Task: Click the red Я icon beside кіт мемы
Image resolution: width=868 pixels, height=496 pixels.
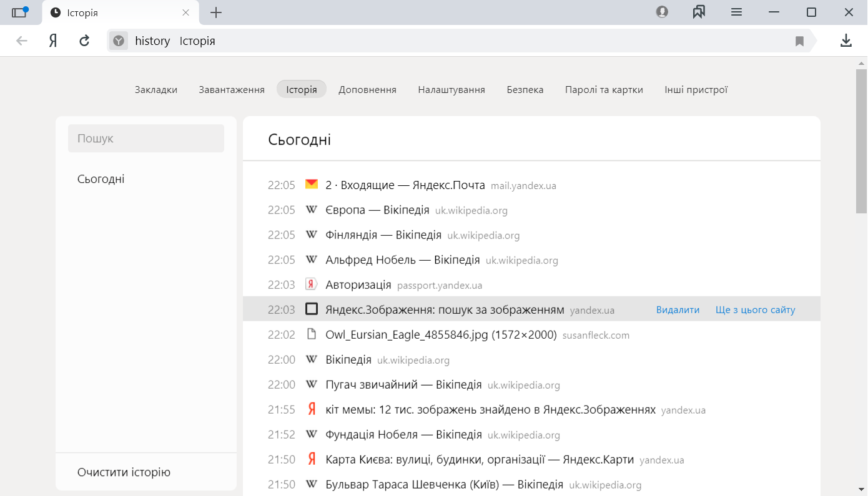Action: click(312, 409)
